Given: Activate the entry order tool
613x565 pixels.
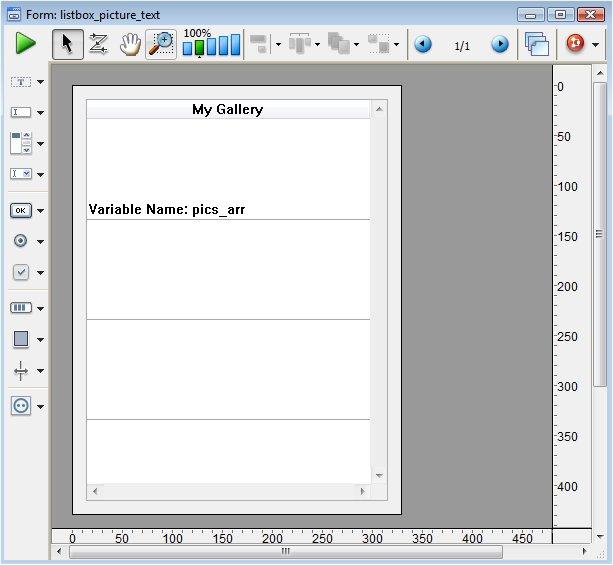Looking at the screenshot, I should click(x=98, y=44).
